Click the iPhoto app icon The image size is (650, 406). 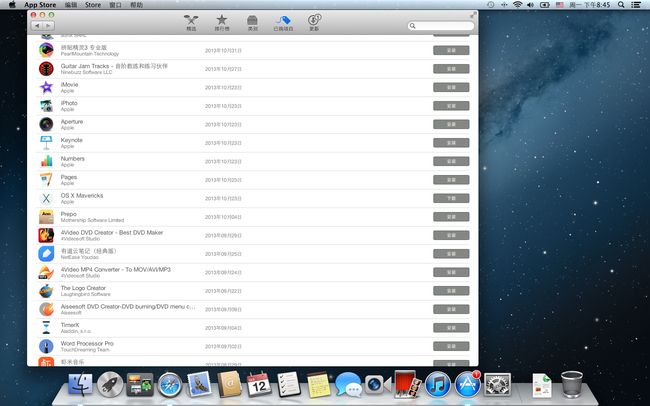pos(46,106)
